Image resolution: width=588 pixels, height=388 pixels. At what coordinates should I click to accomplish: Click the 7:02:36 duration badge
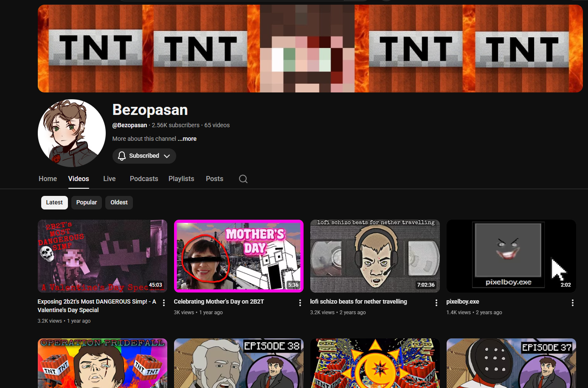pyautogui.click(x=426, y=285)
